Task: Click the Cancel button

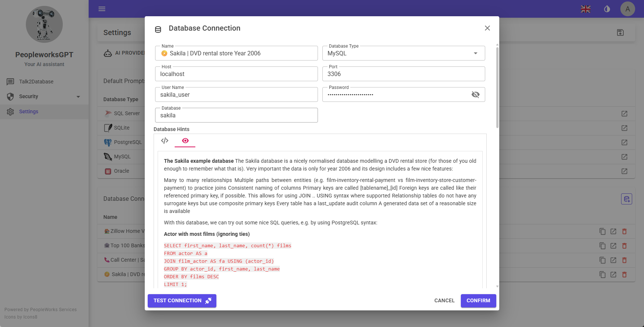Action: [444, 301]
